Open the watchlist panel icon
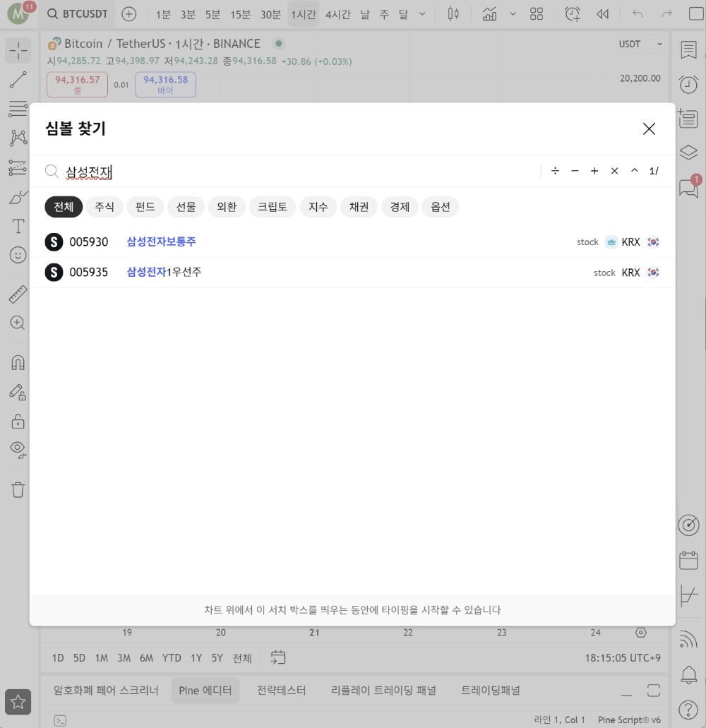This screenshot has height=728, width=706. [x=688, y=49]
